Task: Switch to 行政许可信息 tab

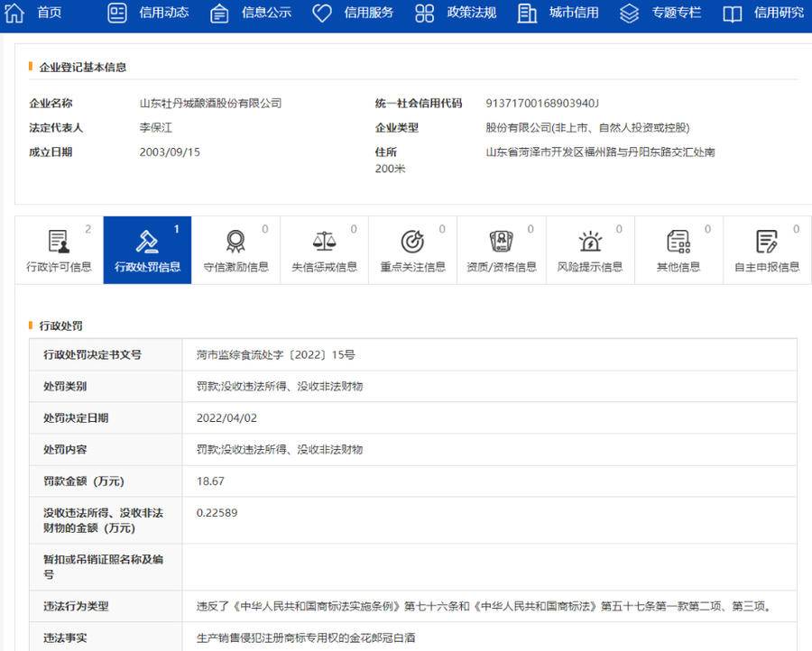Action: (59, 251)
